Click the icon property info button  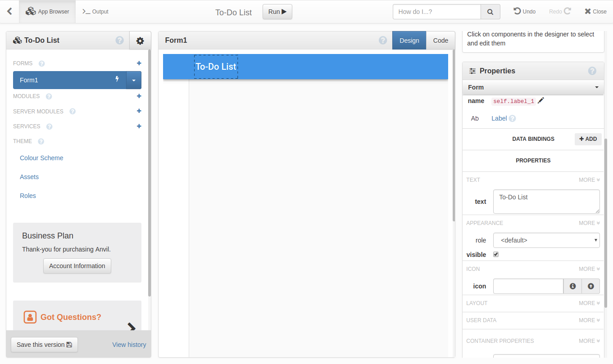(x=572, y=286)
